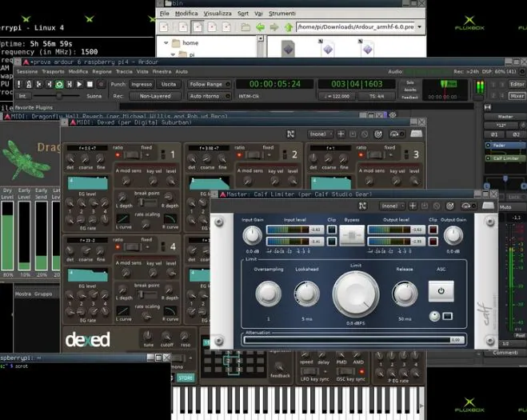Click the Uscita punch button

(169, 84)
